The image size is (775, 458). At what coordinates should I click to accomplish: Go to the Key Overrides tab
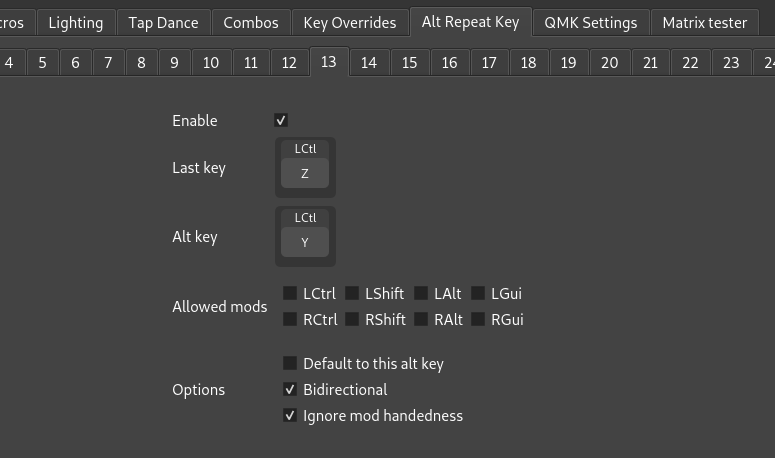pyautogui.click(x=350, y=23)
